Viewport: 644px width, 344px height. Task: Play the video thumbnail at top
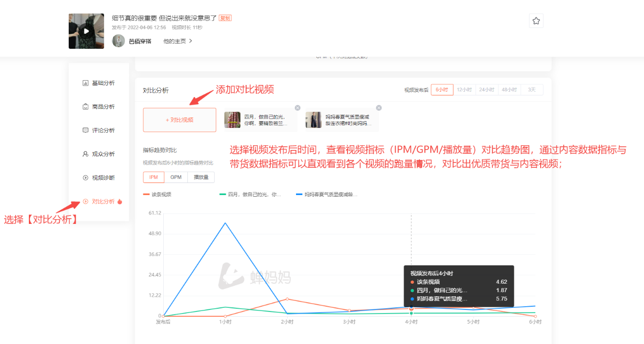[86, 31]
